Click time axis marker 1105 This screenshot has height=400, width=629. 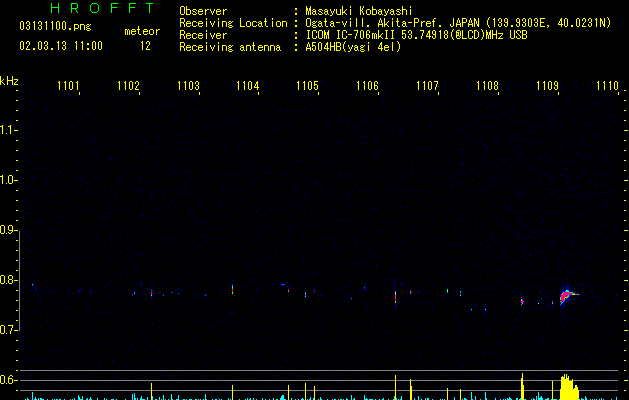point(307,86)
